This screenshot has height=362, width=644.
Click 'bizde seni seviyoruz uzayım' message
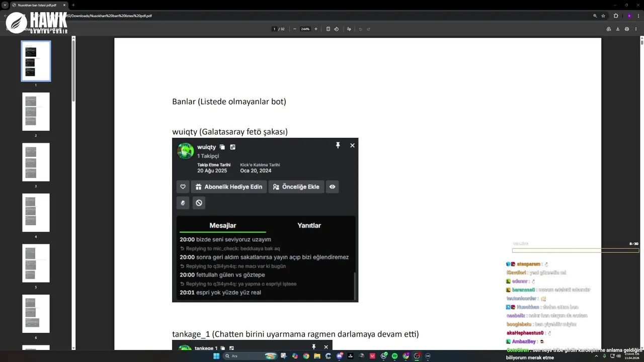pyautogui.click(x=225, y=239)
